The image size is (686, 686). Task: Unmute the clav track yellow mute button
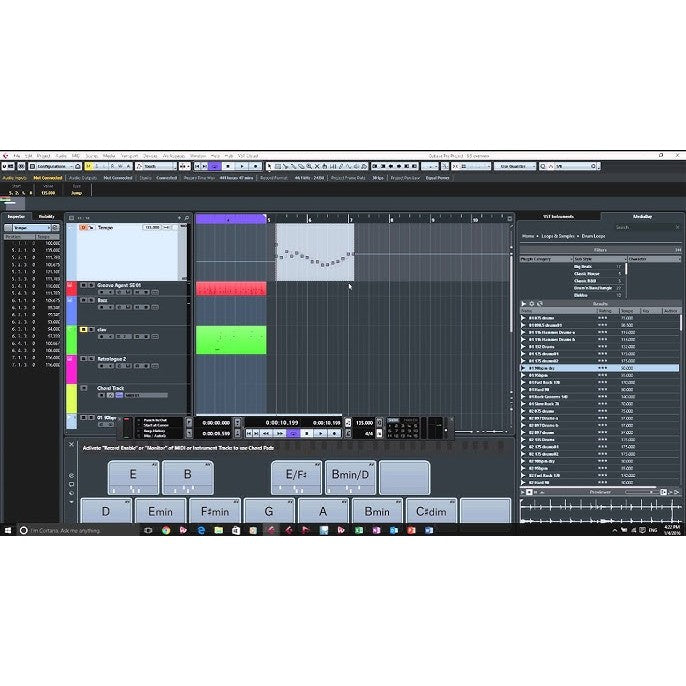point(83,329)
